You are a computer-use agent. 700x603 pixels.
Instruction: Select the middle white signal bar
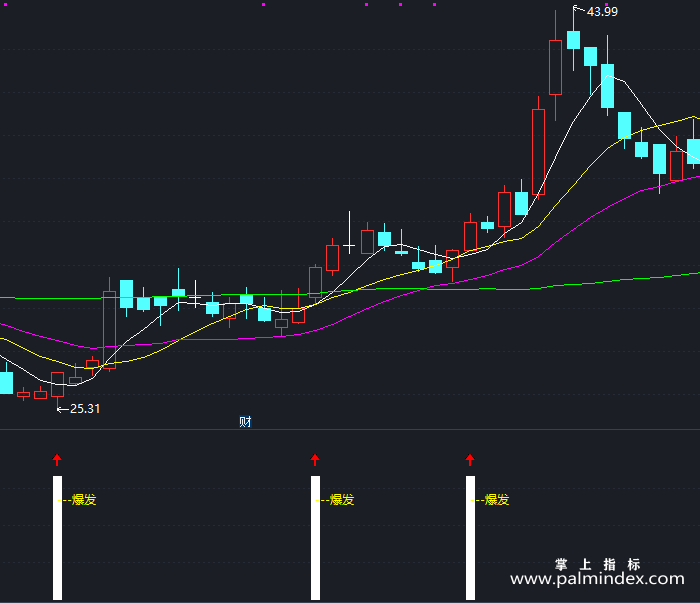click(x=316, y=538)
